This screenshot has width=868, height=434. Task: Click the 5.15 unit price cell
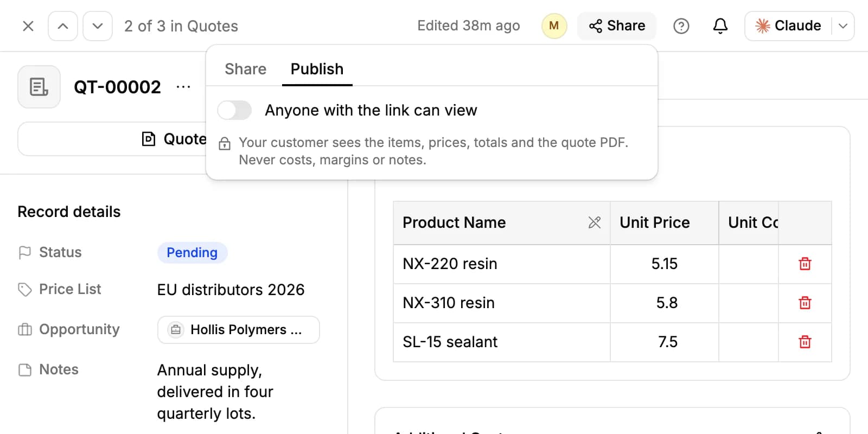[x=665, y=264]
